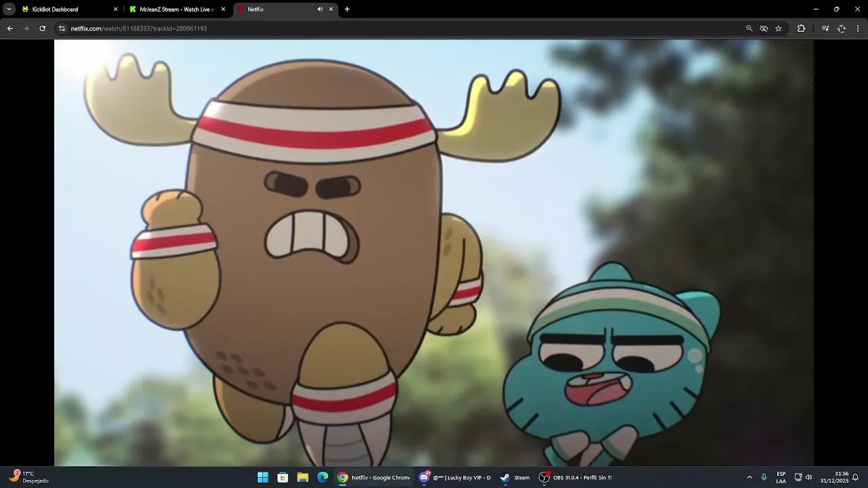The image size is (868, 488).
Task: Minimize the Chrome window
Action: [x=816, y=9]
